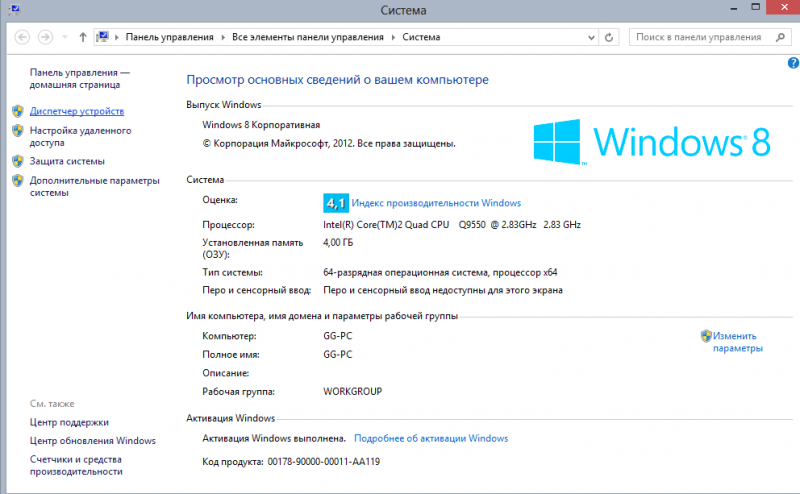Click the value after the Компьютер: label
Viewport: 800px width, 494px height.
coord(338,336)
